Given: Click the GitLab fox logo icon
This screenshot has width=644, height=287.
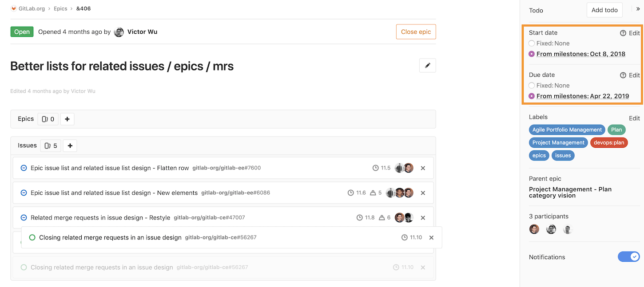Looking at the screenshot, I should click(x=14, y=8).
